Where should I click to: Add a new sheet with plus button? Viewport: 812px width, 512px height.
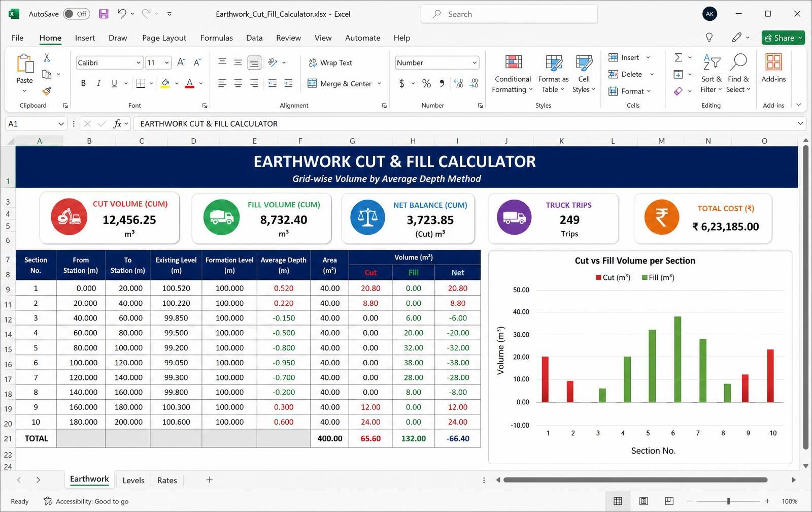[x=209, y=480]
